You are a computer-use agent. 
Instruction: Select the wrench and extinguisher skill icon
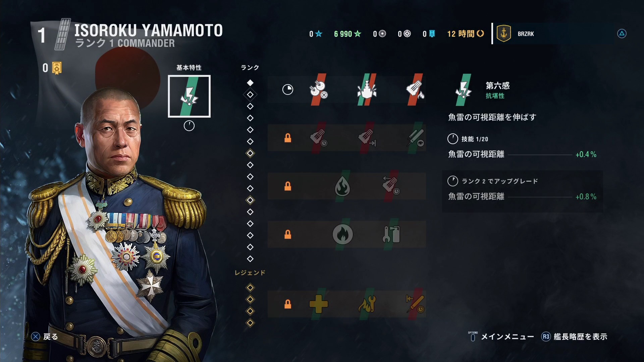391,234
